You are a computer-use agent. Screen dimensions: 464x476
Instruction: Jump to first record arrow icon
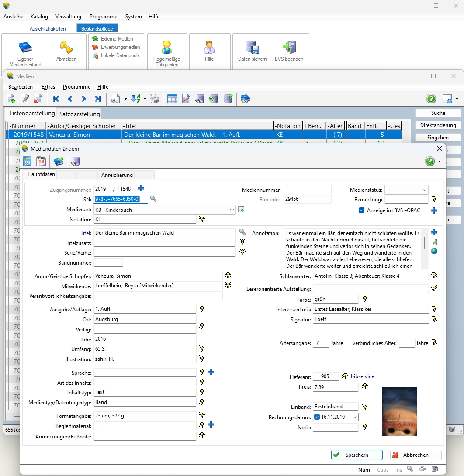pos(55,99)
